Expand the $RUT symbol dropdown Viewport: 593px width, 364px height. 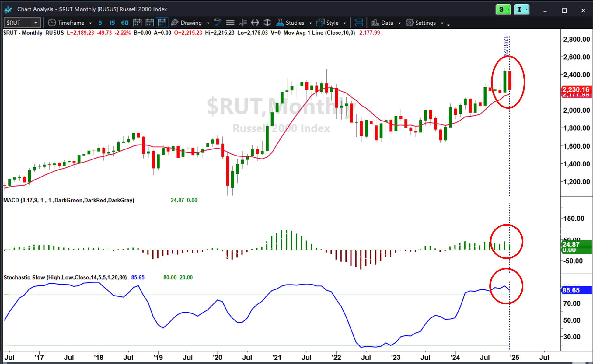(x=36, y=23)
